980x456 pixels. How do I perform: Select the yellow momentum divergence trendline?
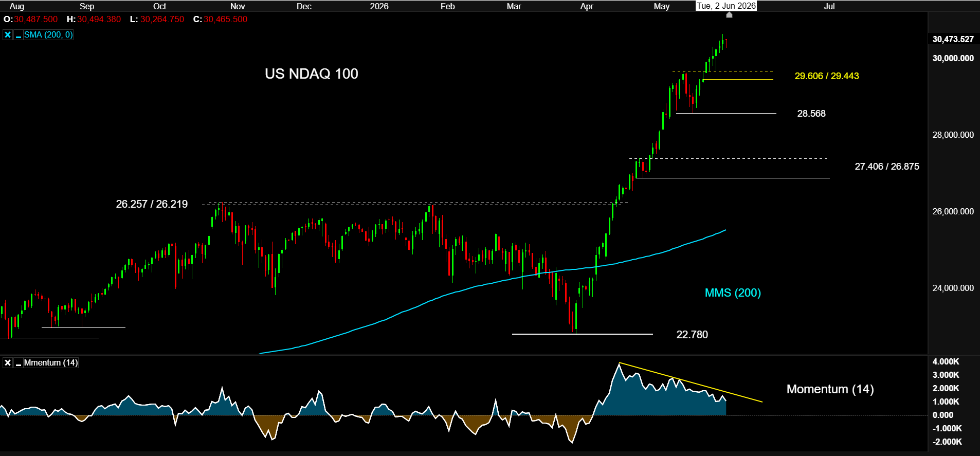(691, 382)
